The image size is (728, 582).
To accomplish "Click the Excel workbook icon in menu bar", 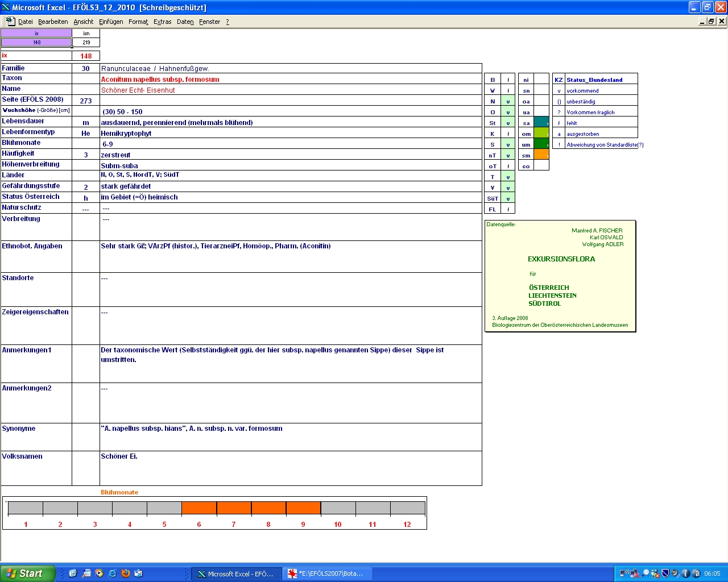I will 10,21.
